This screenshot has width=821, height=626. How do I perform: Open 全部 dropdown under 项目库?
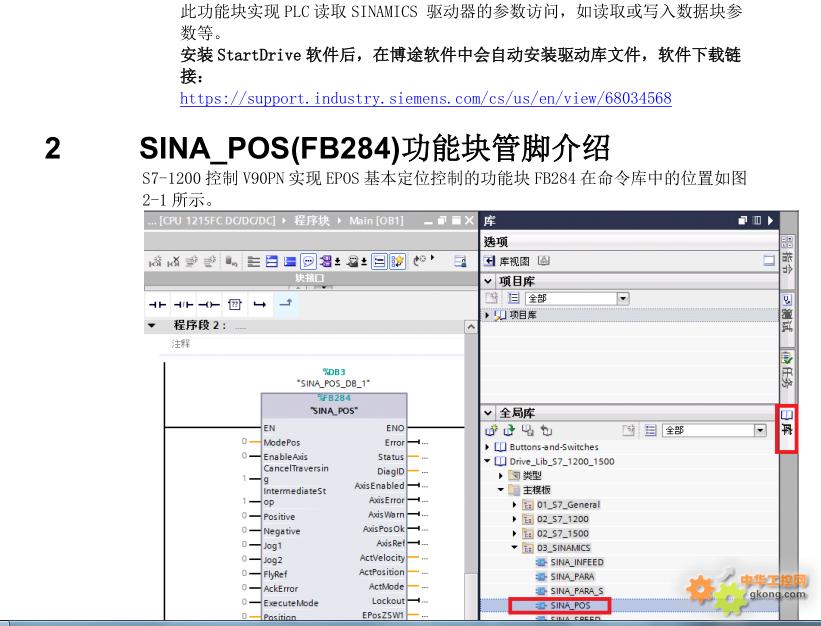coord(623,298)
